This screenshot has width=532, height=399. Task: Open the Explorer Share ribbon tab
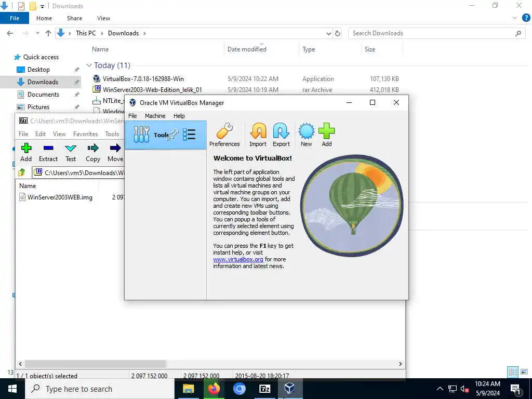tap(74, 18)
